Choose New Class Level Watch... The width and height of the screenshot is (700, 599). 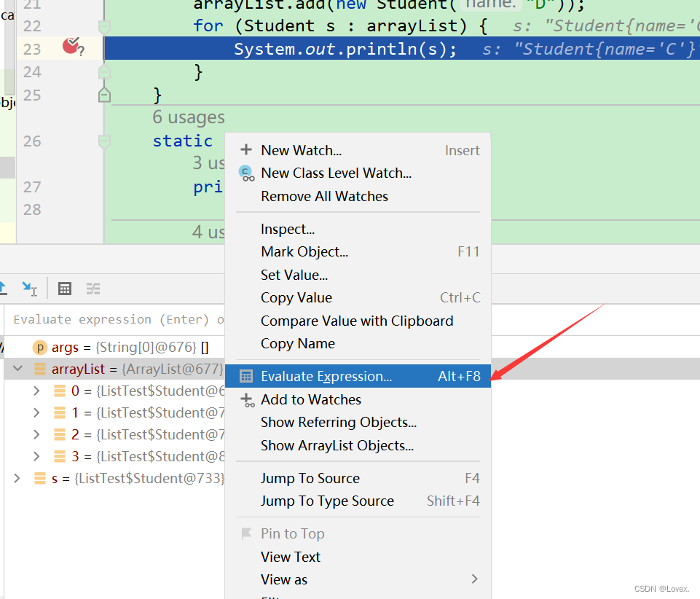coord(358,173)
